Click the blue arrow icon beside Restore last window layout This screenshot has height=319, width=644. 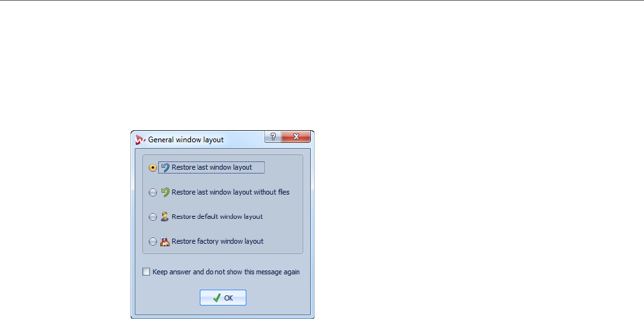[x=165, y=168]
